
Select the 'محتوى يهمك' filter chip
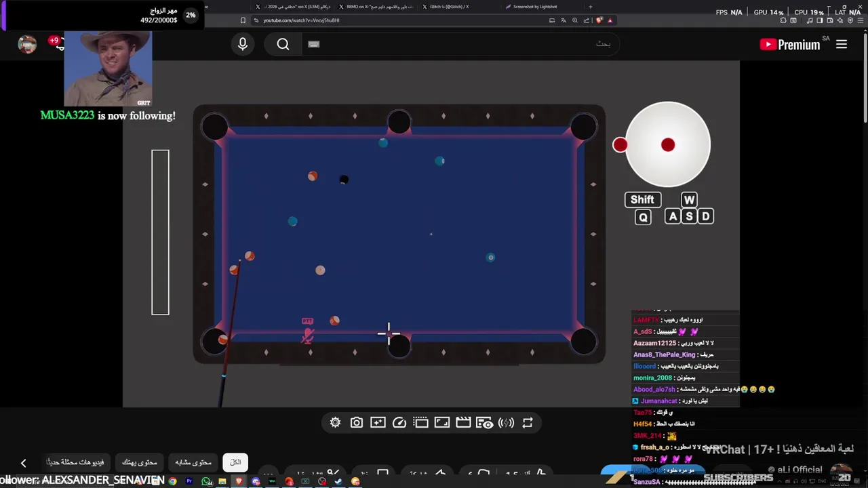click(140, 462)
